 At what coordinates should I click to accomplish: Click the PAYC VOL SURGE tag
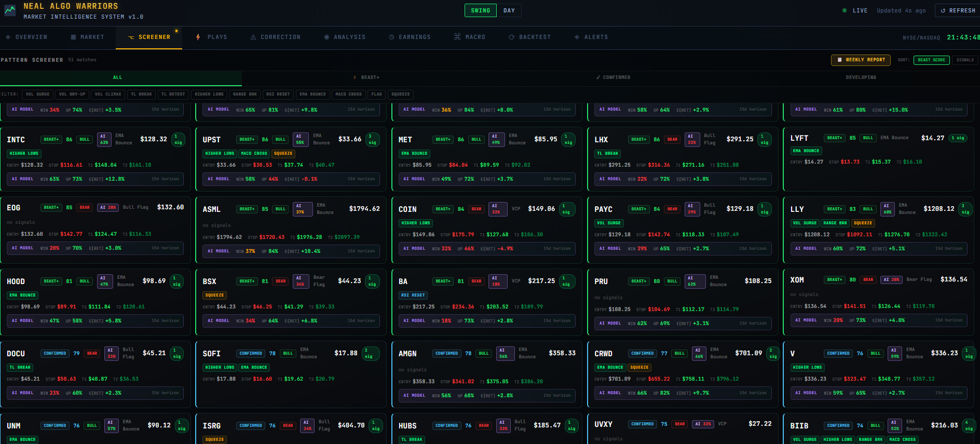pos(609,223)
